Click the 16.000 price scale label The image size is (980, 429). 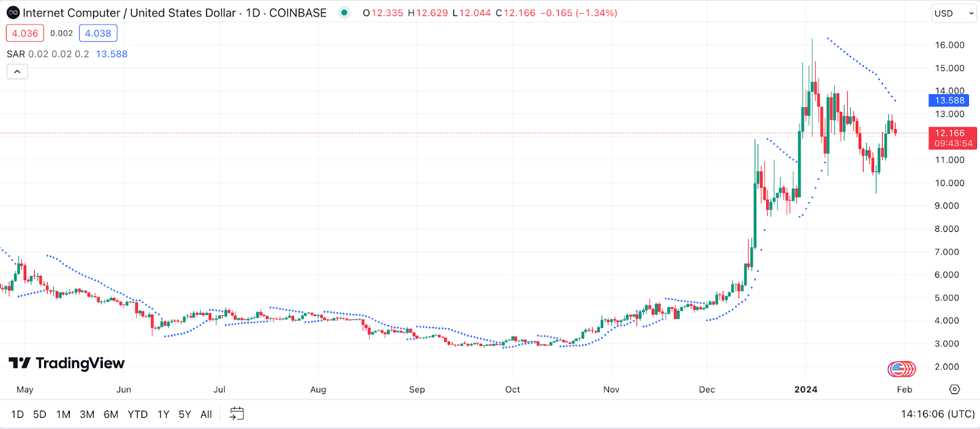coord(949,45)
